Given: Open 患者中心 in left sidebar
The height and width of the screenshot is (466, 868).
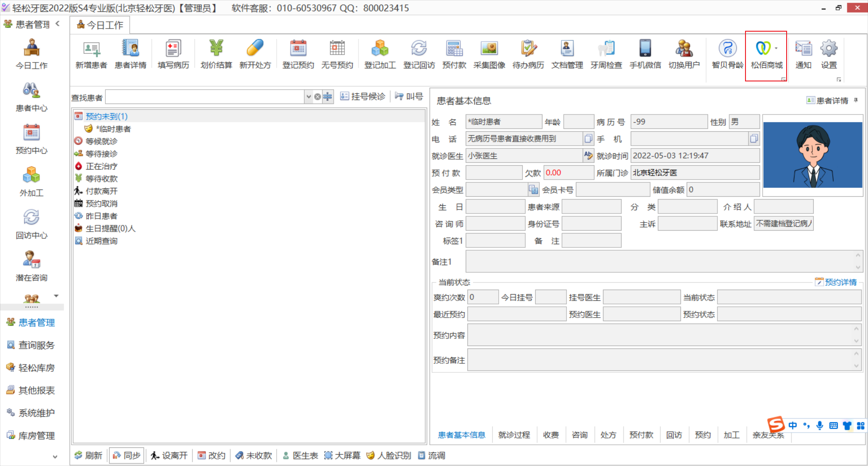Looking at the screenshot, I should pos(32,97).
